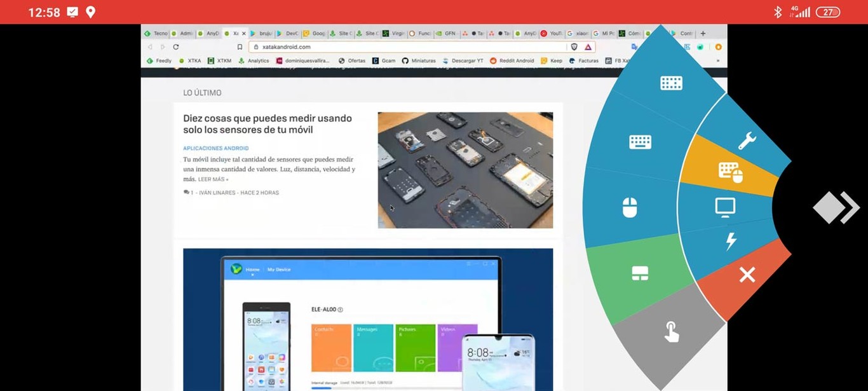Reload the page in the browser

pyautogui.click(x=176, y=47)
